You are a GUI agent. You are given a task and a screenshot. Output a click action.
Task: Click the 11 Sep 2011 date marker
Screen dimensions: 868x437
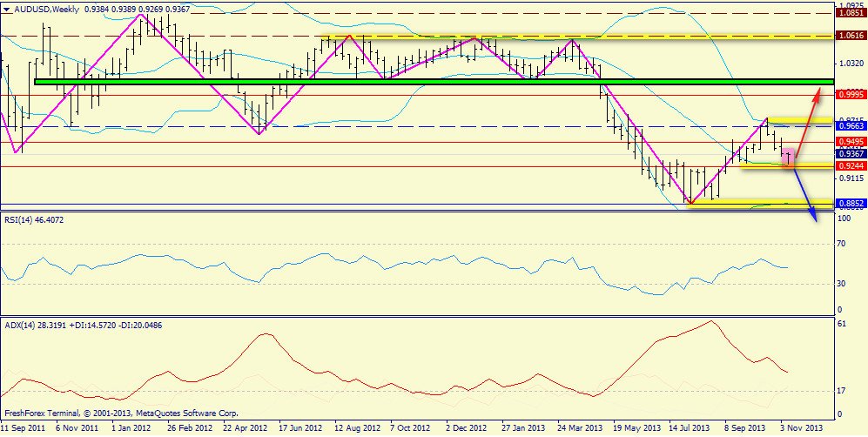click(22, 428)
